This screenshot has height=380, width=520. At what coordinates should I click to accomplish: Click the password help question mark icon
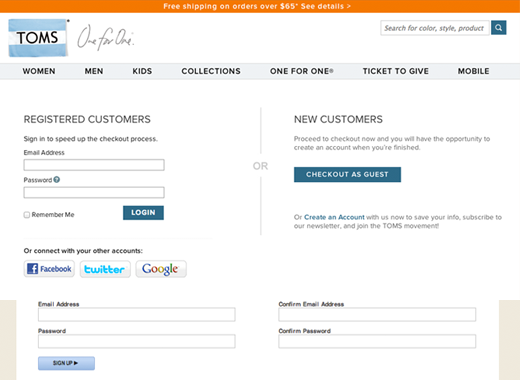pyautogui.click(x=57, y=180)
